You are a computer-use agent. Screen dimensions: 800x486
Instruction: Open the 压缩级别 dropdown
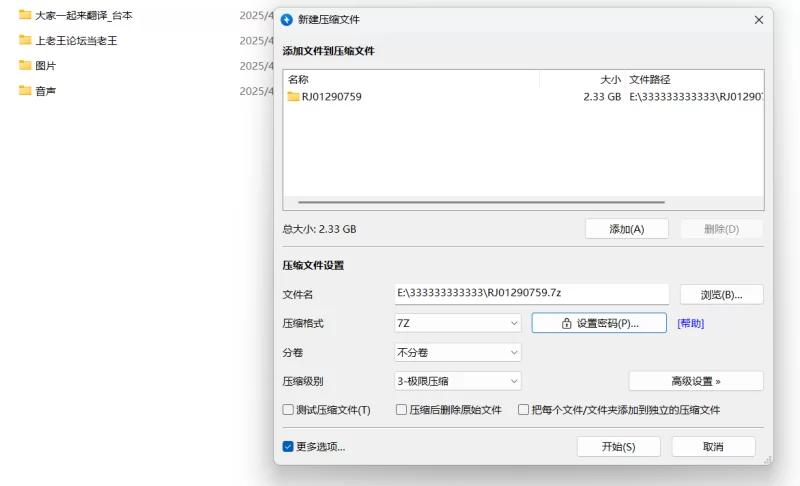(458, 381)
